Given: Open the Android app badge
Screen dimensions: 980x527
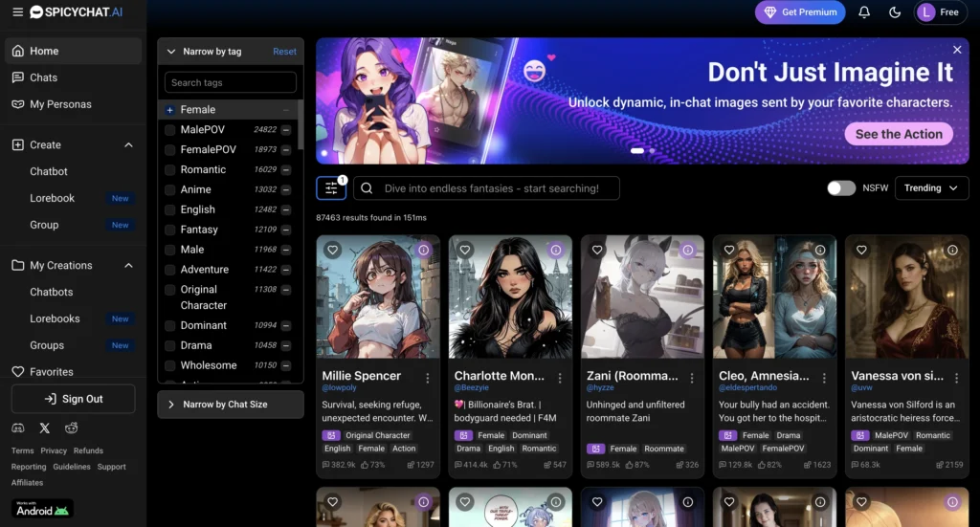Looking at the screenshot, I should pyautogui.click(x=42, y=508).
